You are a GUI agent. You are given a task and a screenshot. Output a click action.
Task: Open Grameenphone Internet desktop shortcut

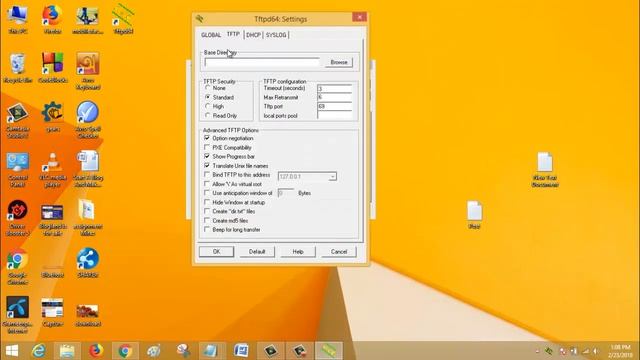coord(18,315)
